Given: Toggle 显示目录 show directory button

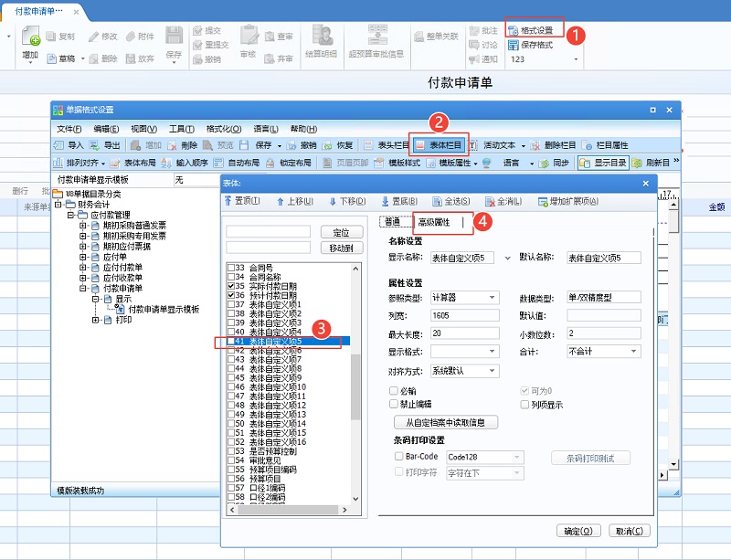Looking at the screenshot, I should click(603, 163).
